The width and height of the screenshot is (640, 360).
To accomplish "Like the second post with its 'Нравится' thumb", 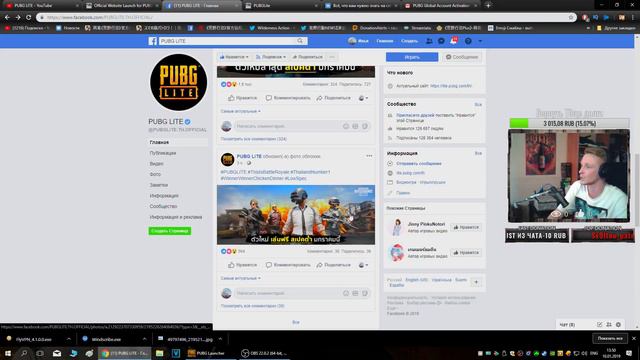I will point(242,265).
